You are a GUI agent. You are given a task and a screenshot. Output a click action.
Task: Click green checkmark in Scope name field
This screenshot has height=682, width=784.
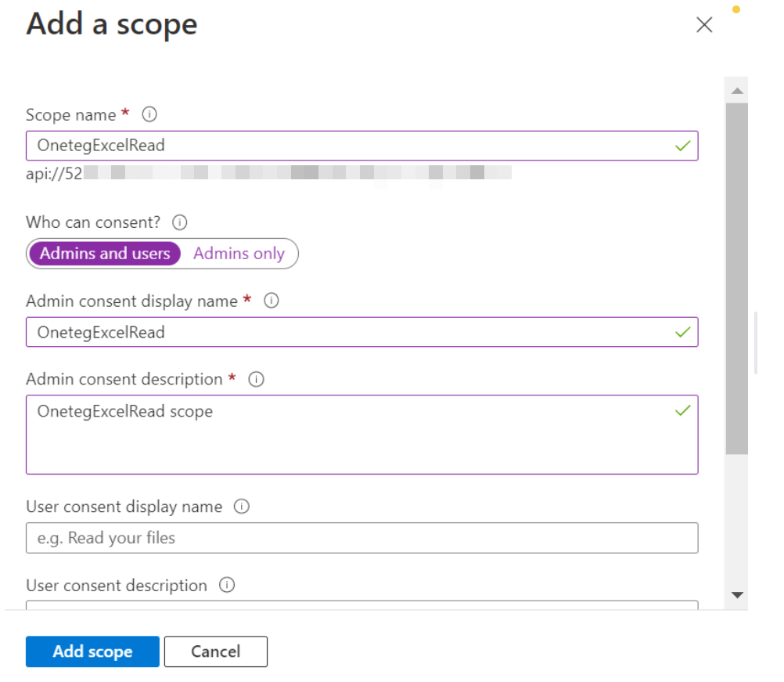click(x=682, y=146)
